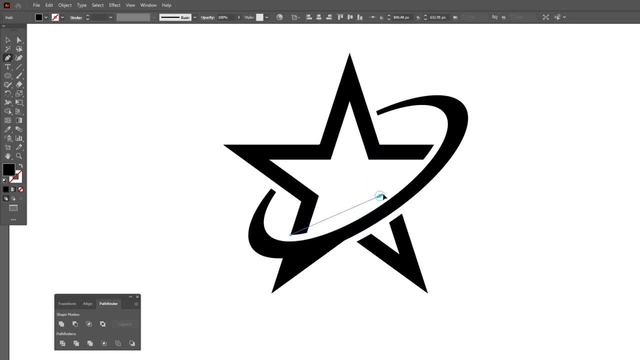Click Minus Back pathfinder icon
This screenshot has width=640, height=360.
click(x=132, y=343)
